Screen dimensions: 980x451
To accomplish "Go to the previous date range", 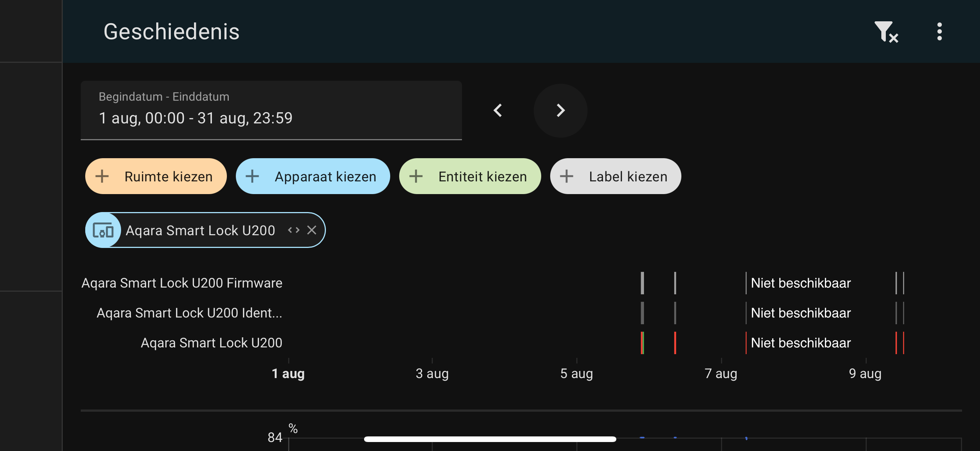I will click(498, 110).
